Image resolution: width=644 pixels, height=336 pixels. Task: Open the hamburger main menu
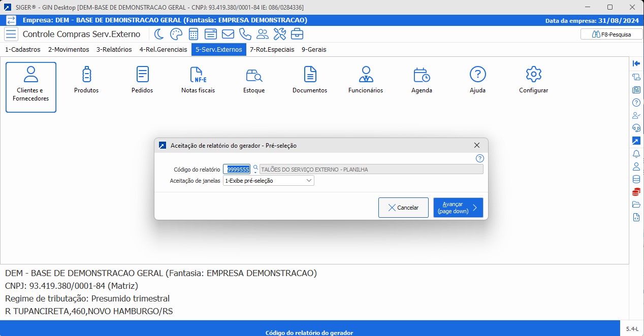pos(11,35)
